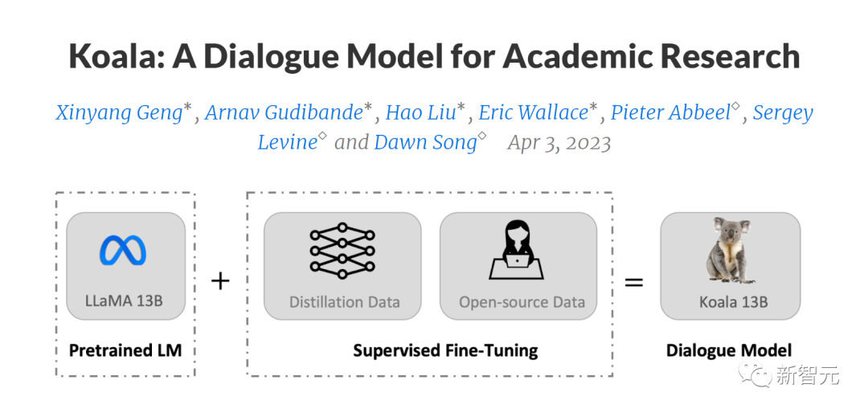This screenshot has height=413, width=868.
Task: Click the Distillation Data label
Action: point(344,302)
